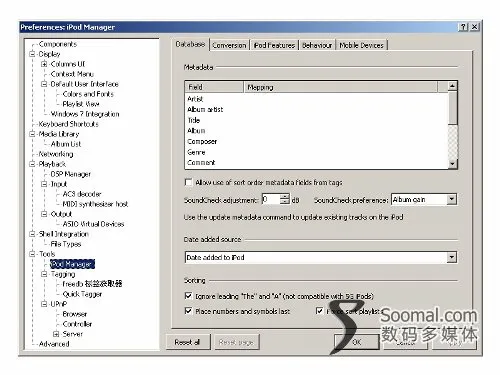
Task: Click the metadata list scrollbar thumb
Action: pyautogui.click(x=452, y=108)
